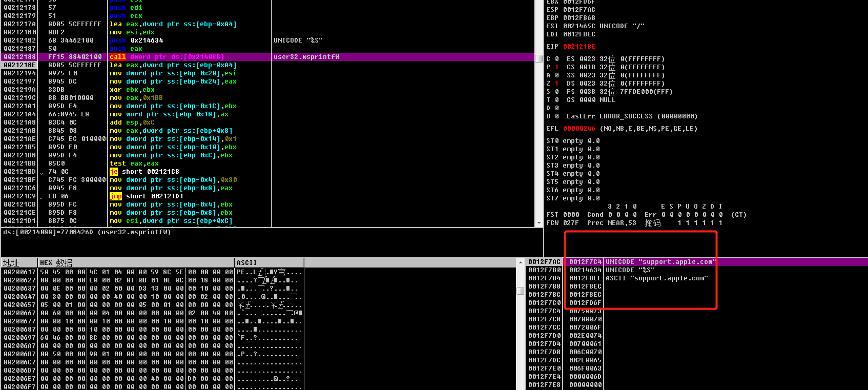This screenshot has height=390, width=868.
Task: Select the mov eax,0x1BB instruction
Action: [136, 98]
